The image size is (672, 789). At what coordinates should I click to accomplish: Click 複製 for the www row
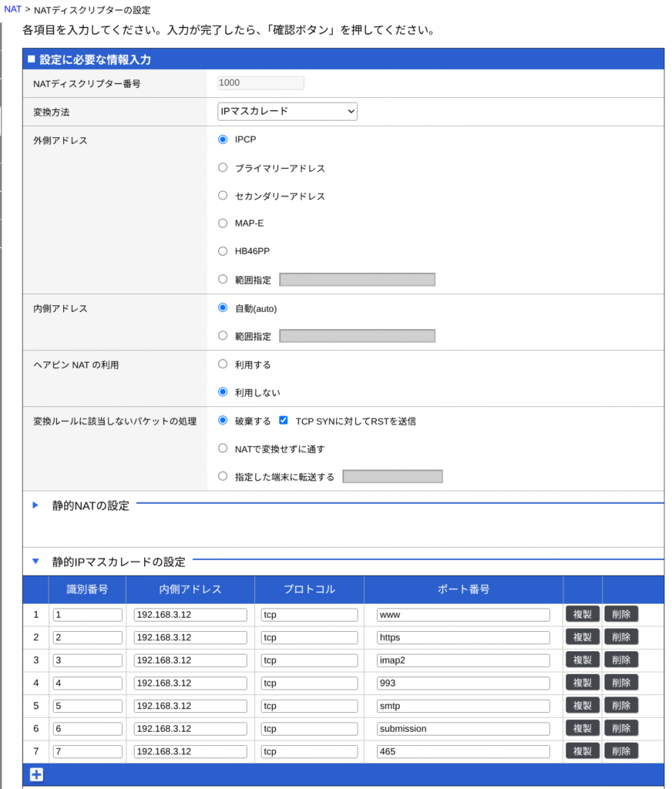[583, 615]
